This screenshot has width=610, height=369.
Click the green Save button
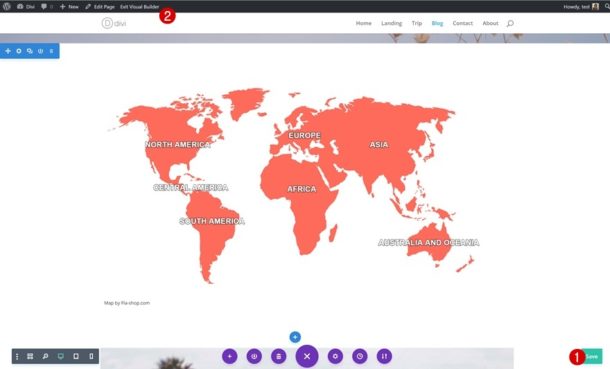592,356
